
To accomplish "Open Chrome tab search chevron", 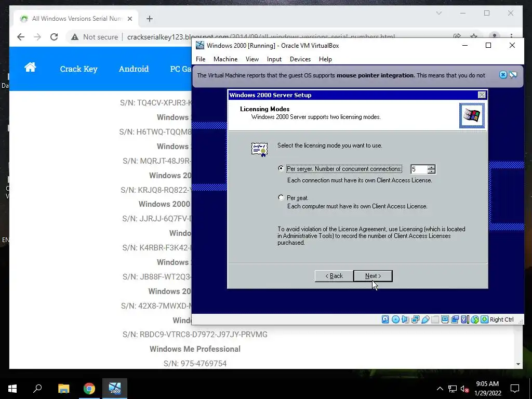I will [x=438, y=13].
